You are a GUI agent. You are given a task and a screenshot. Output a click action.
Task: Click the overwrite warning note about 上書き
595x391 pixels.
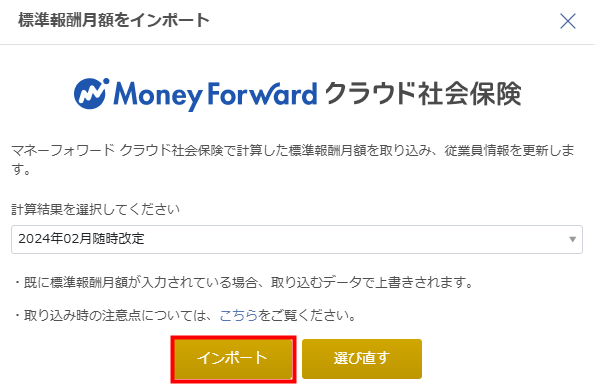tap(243, 282)
